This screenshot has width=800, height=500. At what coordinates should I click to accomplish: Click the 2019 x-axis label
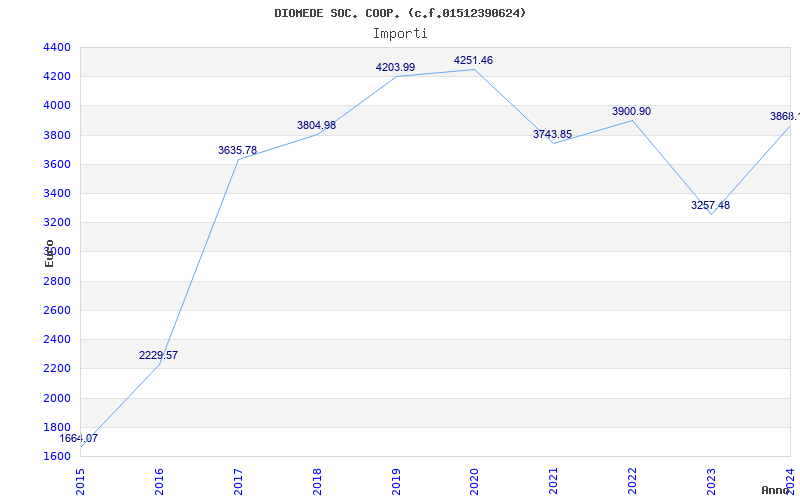(396, 481)
